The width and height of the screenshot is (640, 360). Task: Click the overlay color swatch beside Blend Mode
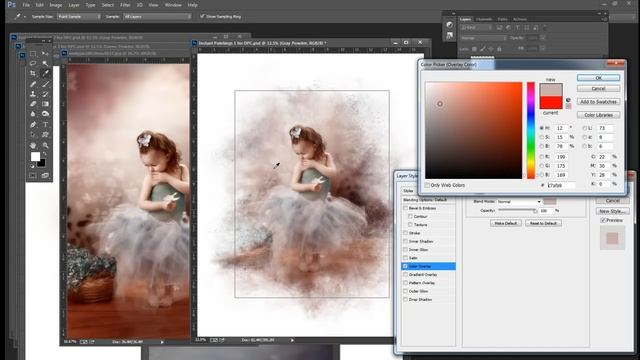(550, 202)
